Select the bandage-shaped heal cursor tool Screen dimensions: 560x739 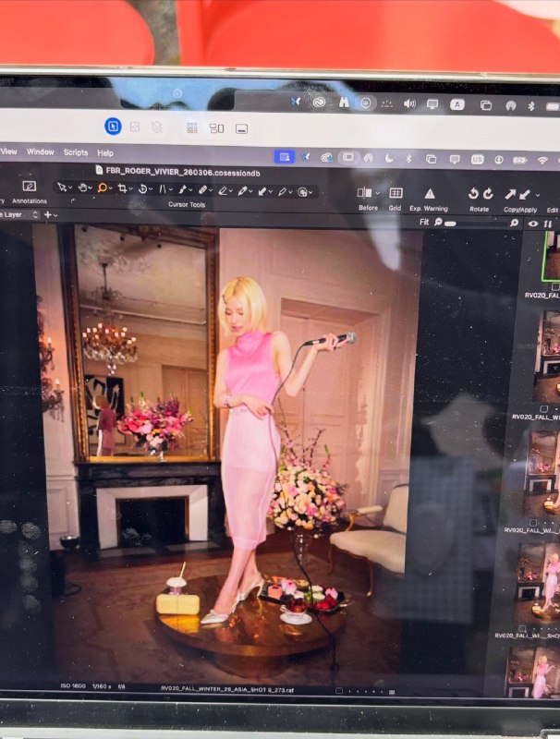pyautogui.click(x=202, y=190)
